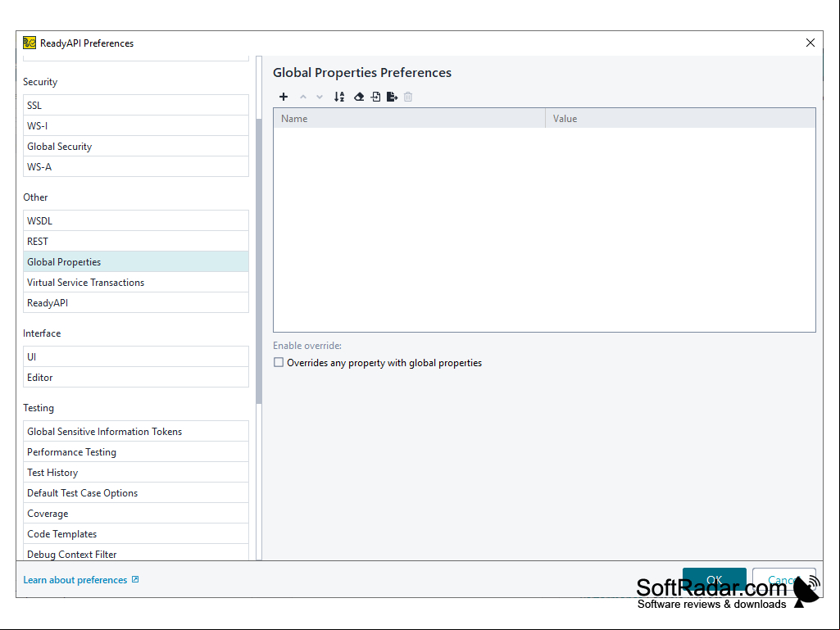This screenshot has height=630, width=840.
Task: Click the sidebar vertical scrollbar thumb
Action: (259, 261)
